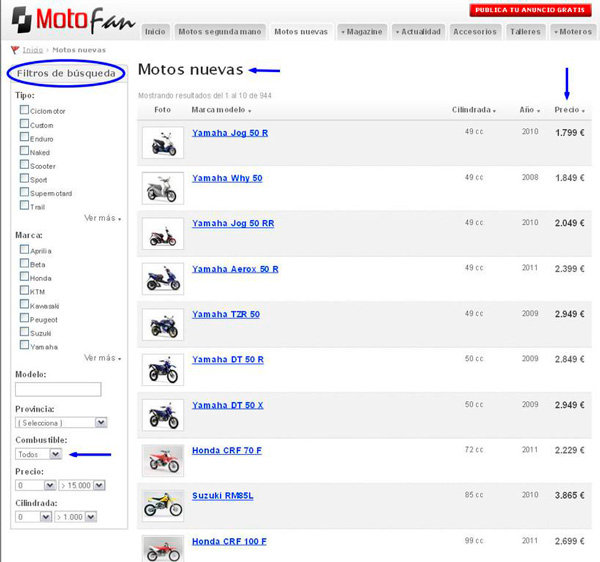600x562 pixels.
Task: Open the Actualidad menu tab
Action: tap(419, 32)
